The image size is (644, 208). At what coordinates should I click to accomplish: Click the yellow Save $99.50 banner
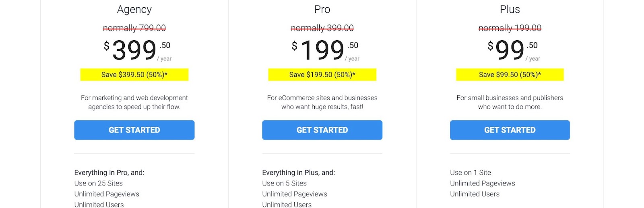(x=510, y=74)
